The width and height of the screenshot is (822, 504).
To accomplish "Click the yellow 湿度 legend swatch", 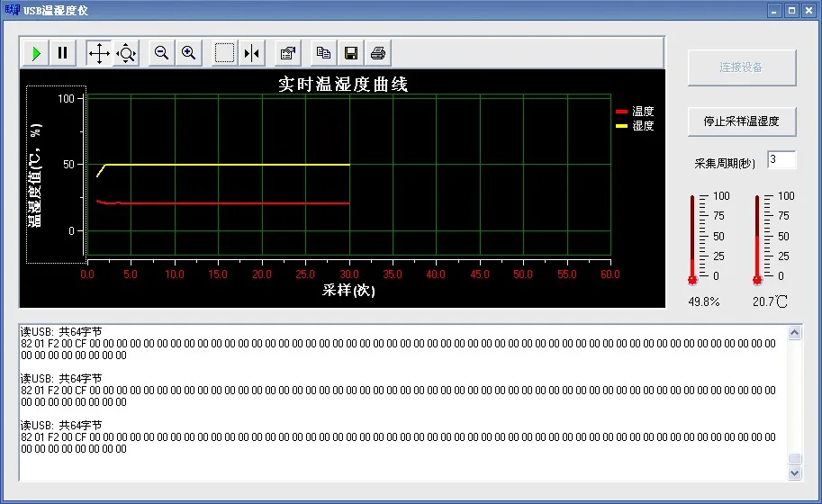I will (x=621, y=126).
